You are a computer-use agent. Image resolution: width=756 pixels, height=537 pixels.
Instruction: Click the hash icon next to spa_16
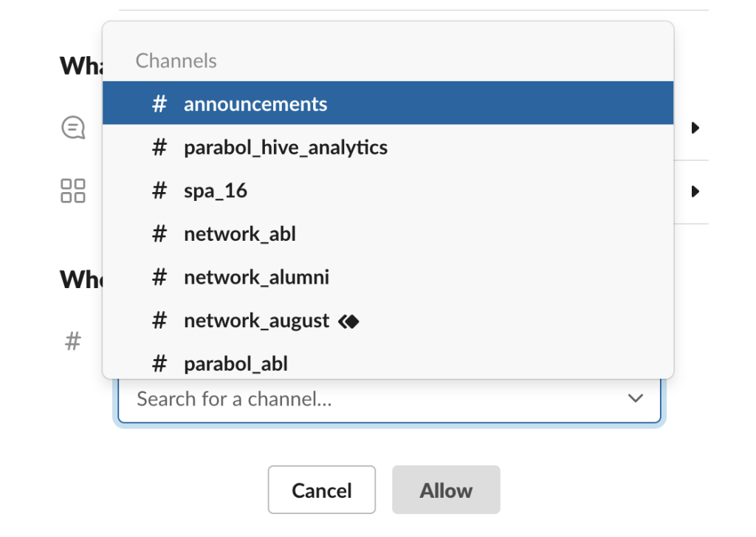[x=159, y=191]
